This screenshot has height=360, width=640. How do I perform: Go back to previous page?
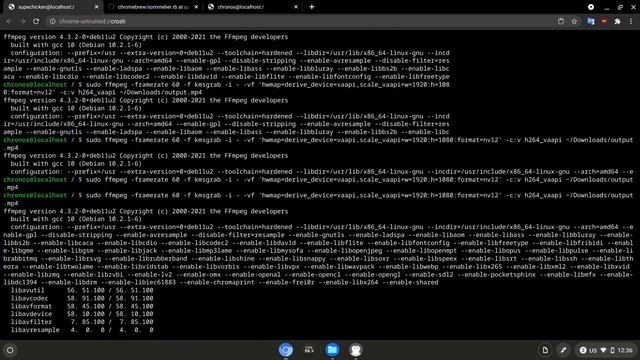pos(9,21)
